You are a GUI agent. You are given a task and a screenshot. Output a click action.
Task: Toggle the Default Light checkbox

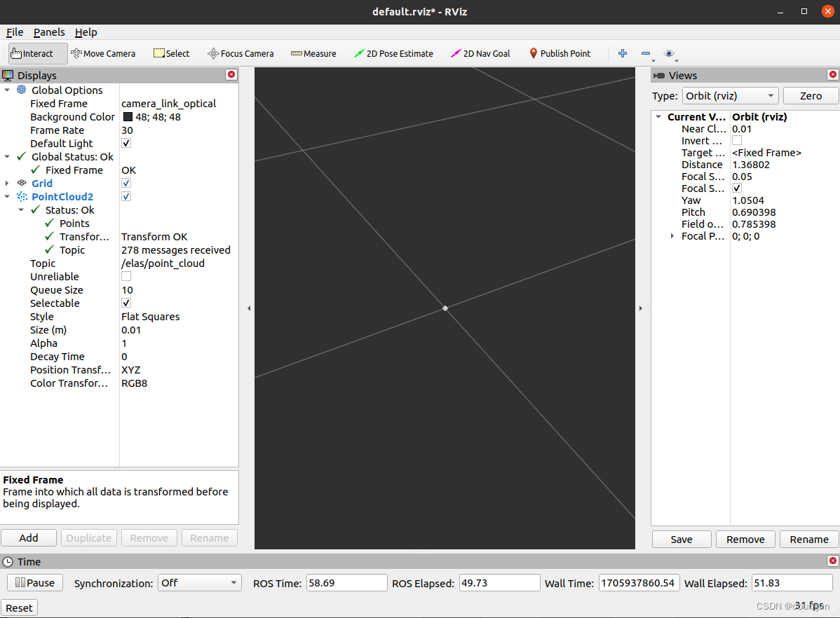126,143
